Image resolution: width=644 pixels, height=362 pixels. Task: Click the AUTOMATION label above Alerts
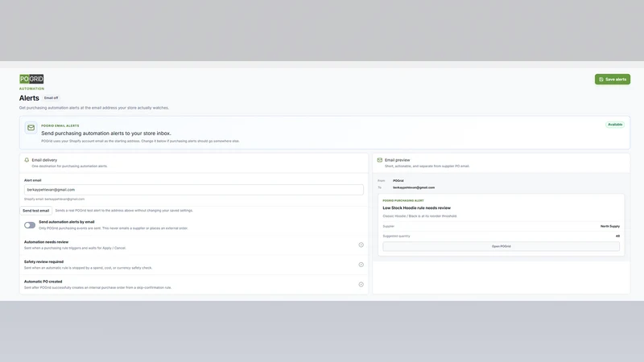(x=31, y=88)
